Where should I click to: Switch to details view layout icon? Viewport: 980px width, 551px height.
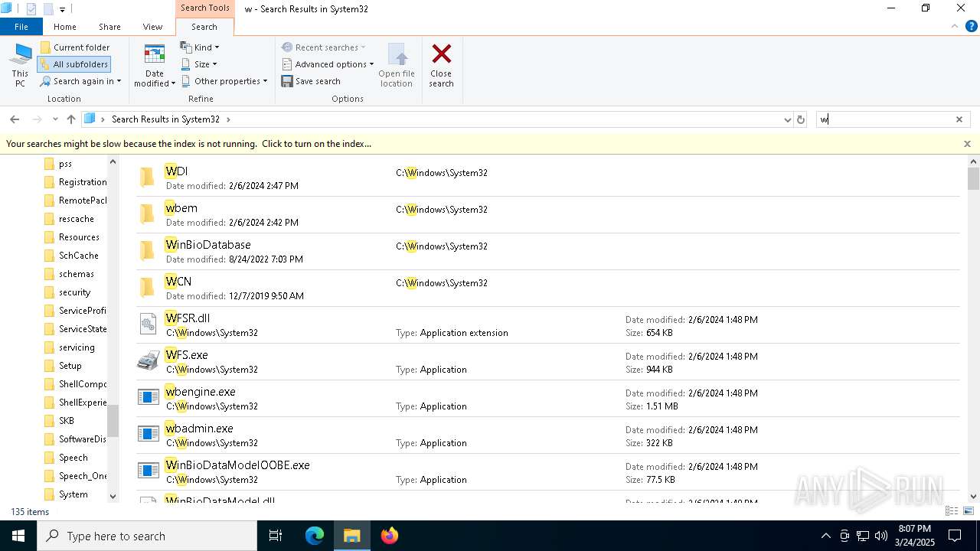[952, 511]
